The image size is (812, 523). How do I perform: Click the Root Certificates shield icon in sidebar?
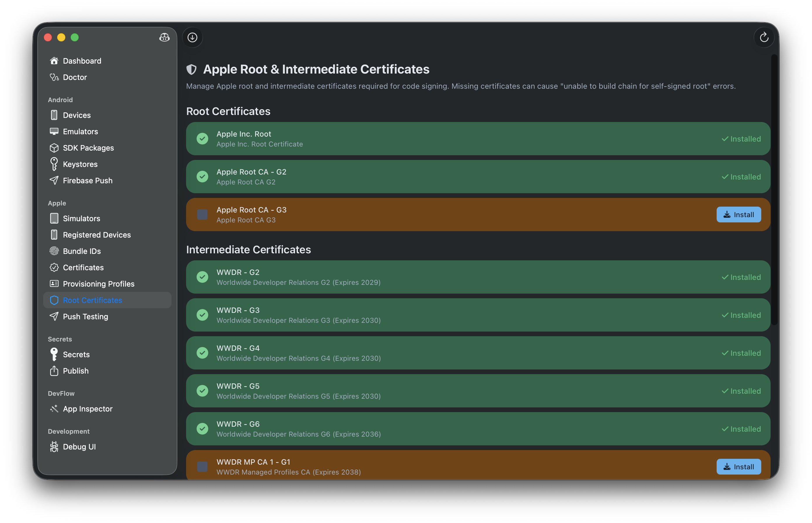54,300
